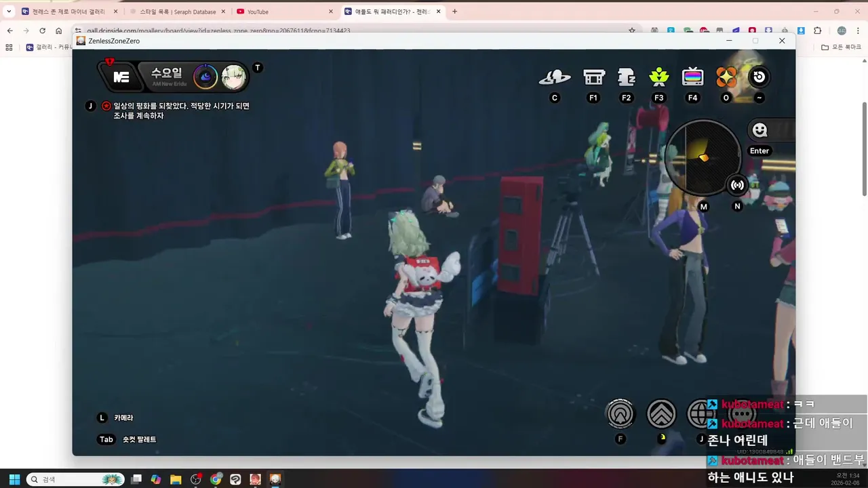Open the ME profile badge in game HUD
This screenshot has width=868, height=488.
(x=121, y=77)
